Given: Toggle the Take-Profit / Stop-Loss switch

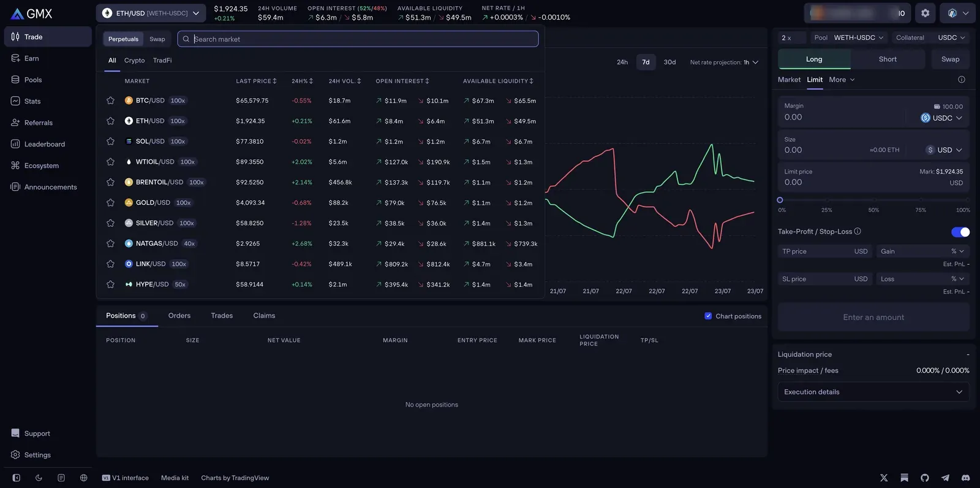Looking at the screenshot, I should click(960, 232).
